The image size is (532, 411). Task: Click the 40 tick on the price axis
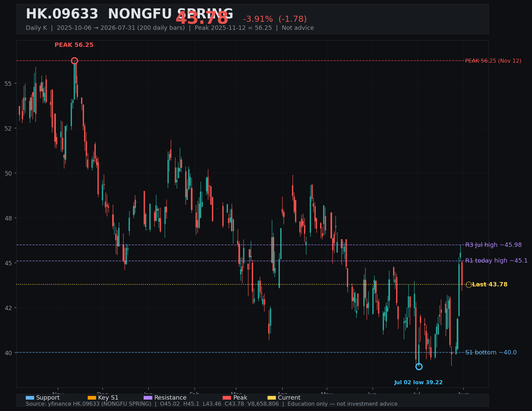click(8, 353)
